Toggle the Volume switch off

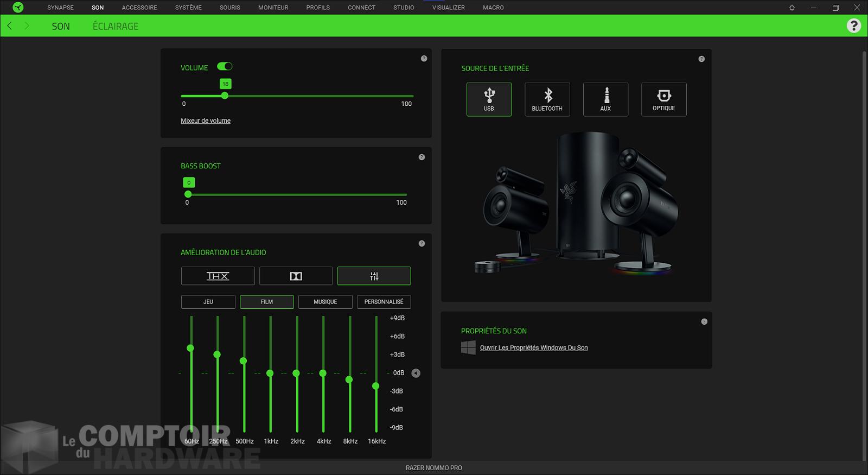click(x=225, y=66)
